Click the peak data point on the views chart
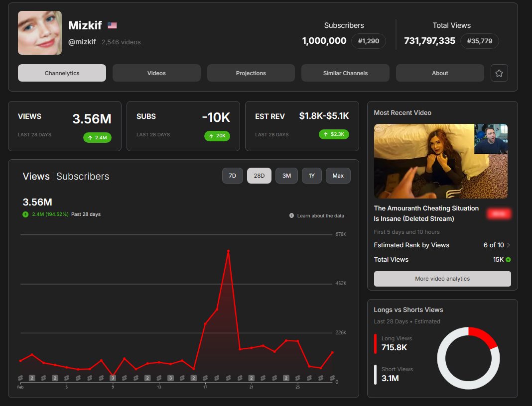The width and height of the screenshot is (532, 406). click(x=228, y=251)
